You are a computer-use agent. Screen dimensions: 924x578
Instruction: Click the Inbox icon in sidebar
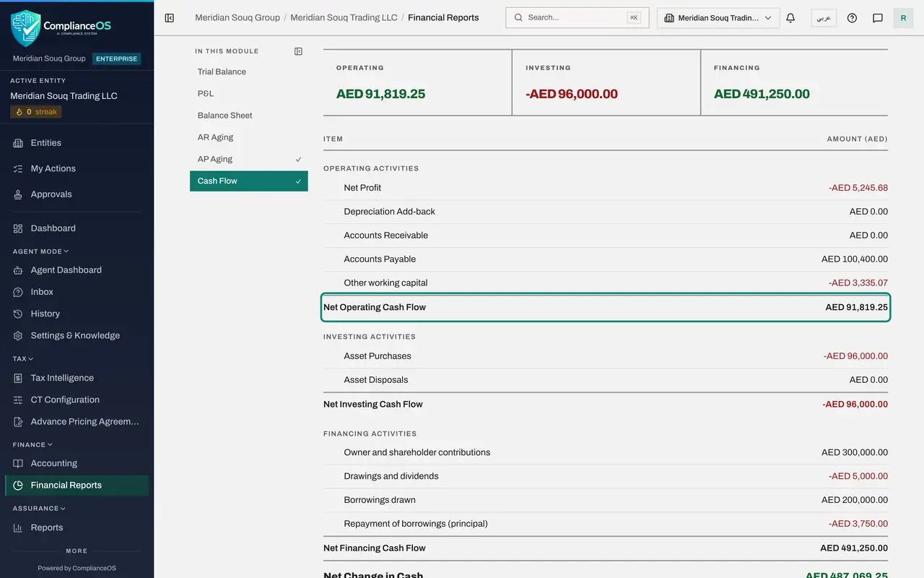18,292
